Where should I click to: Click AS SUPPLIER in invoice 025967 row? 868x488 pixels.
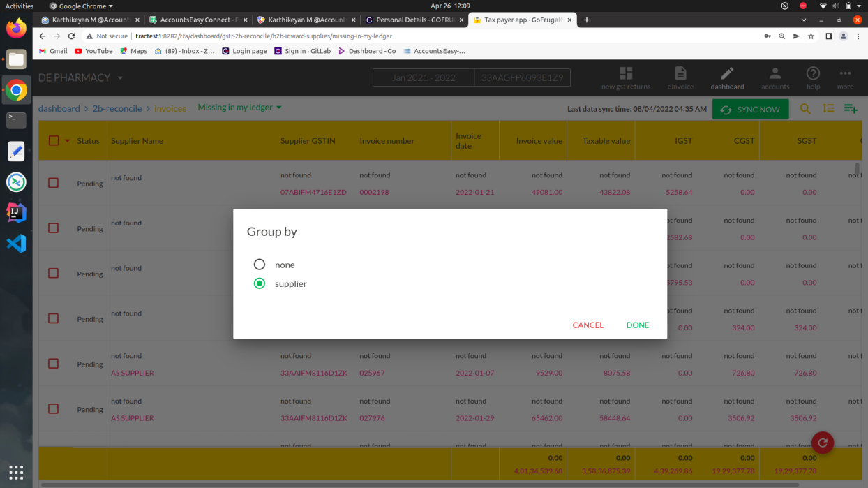pos(133,373)
